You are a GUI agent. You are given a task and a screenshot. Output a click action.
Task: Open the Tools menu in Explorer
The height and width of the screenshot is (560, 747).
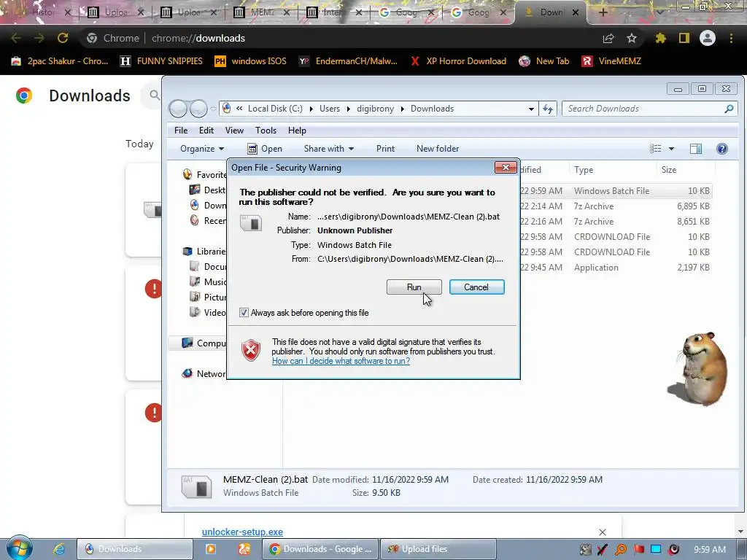click(266, 131)
